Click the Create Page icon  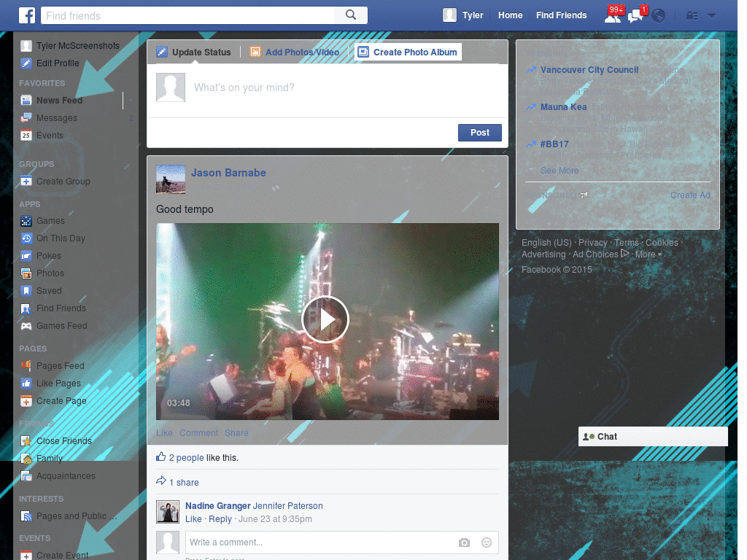coord(26,402)
